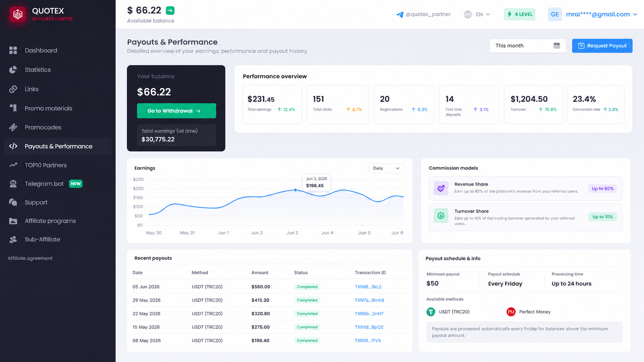
Task: Click the $415.20 payout amount
Action: (260, 300)
